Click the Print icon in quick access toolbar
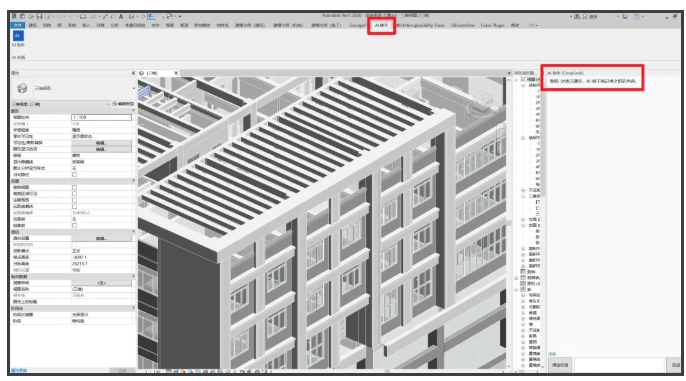The height and width of the screenshot is (381, 686). pos(83,17)
